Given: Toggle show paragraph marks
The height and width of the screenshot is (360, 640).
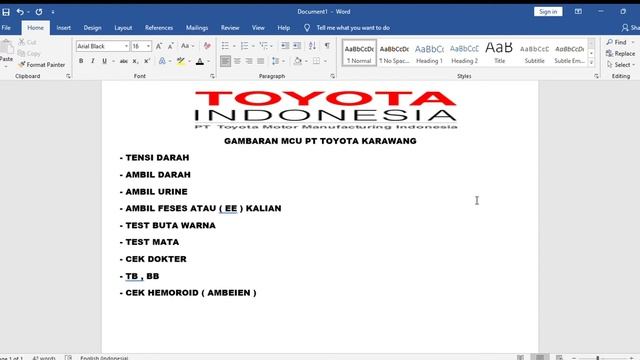Looking at the screenshot, I should tap(327, 46).
